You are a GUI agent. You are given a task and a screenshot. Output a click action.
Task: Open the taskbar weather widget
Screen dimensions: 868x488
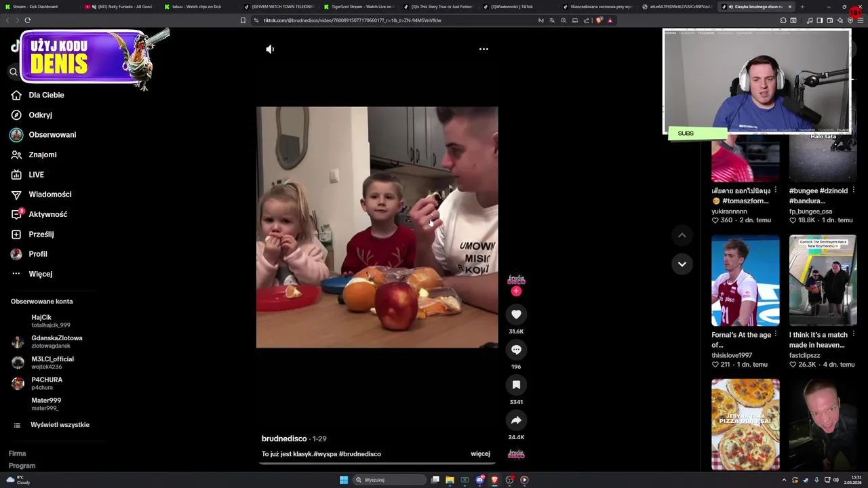(x=16, y=480)
